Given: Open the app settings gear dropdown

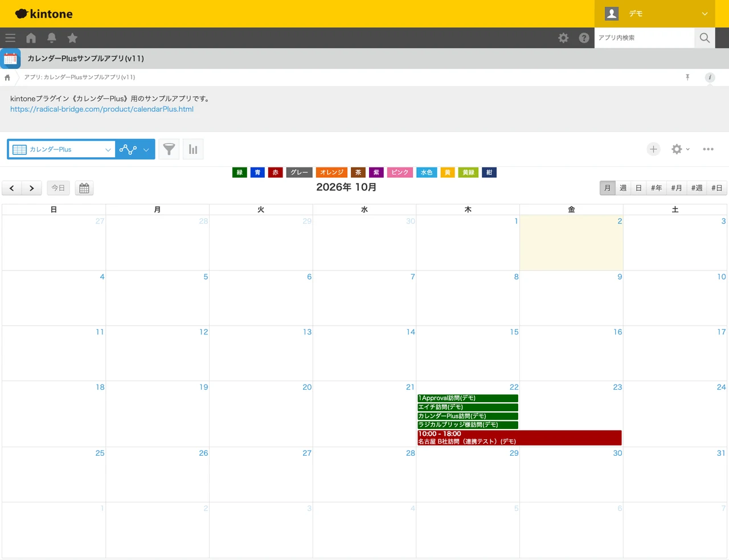Looking at the screenshot, I should coord(680,149).
